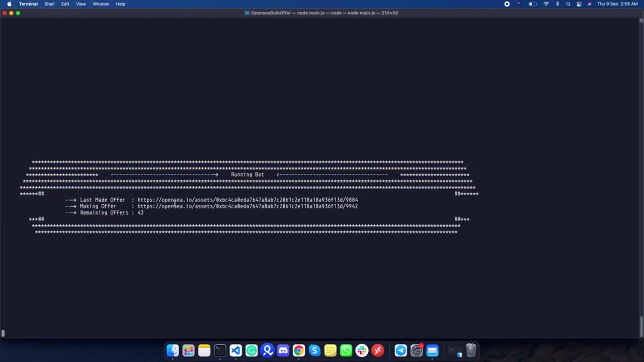Open Mail from the dock
Viewport: 644px width, 362px height.
432,350
